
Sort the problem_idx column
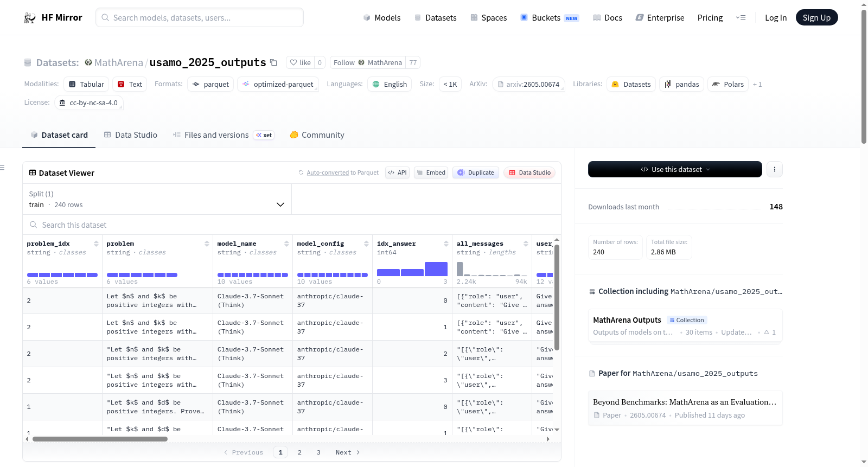tap(96, 244)
